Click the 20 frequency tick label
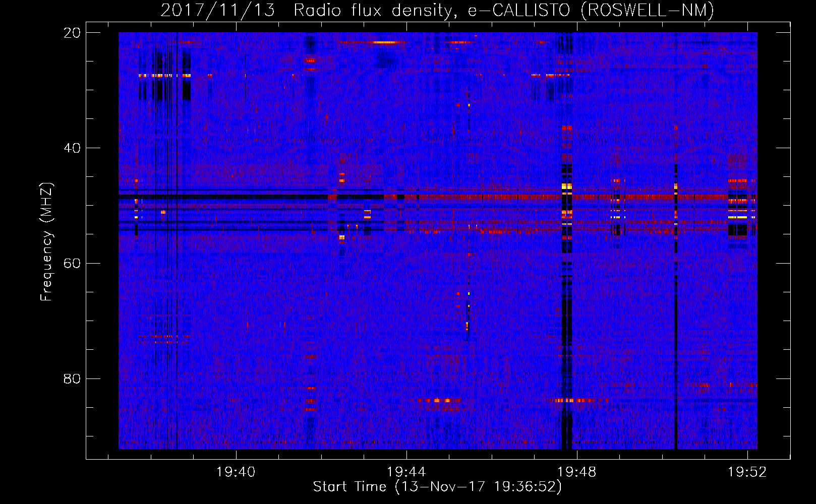 72,33
